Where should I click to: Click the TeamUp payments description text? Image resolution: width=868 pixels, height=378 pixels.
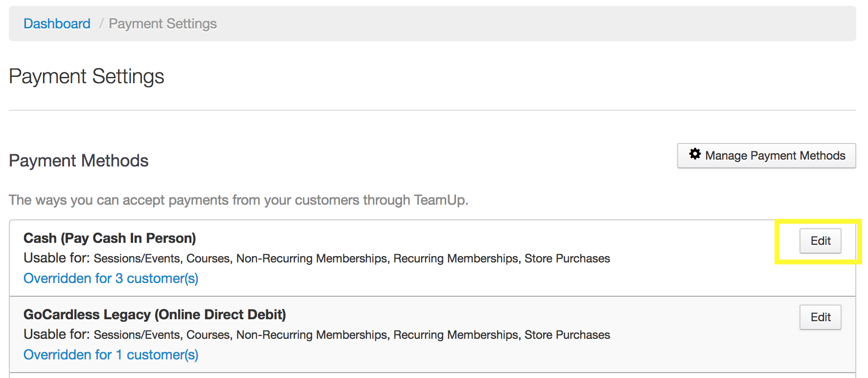(238, 200)
